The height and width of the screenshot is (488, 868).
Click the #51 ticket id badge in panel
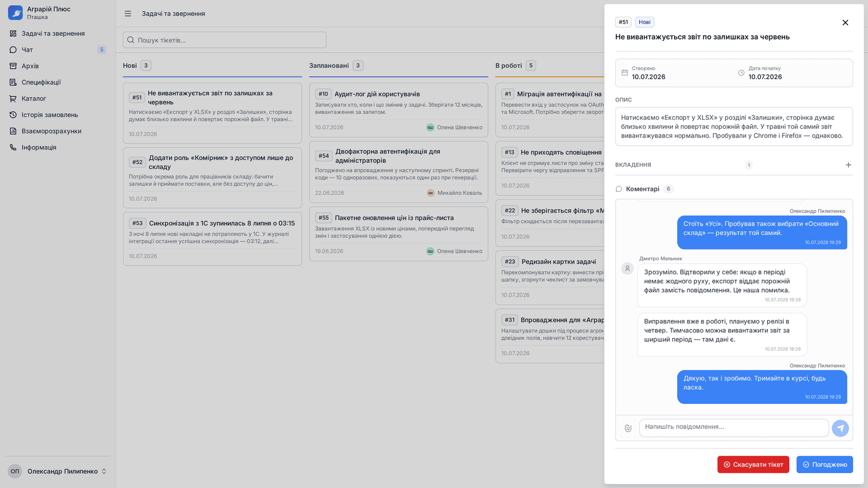[x=623, y=22]
